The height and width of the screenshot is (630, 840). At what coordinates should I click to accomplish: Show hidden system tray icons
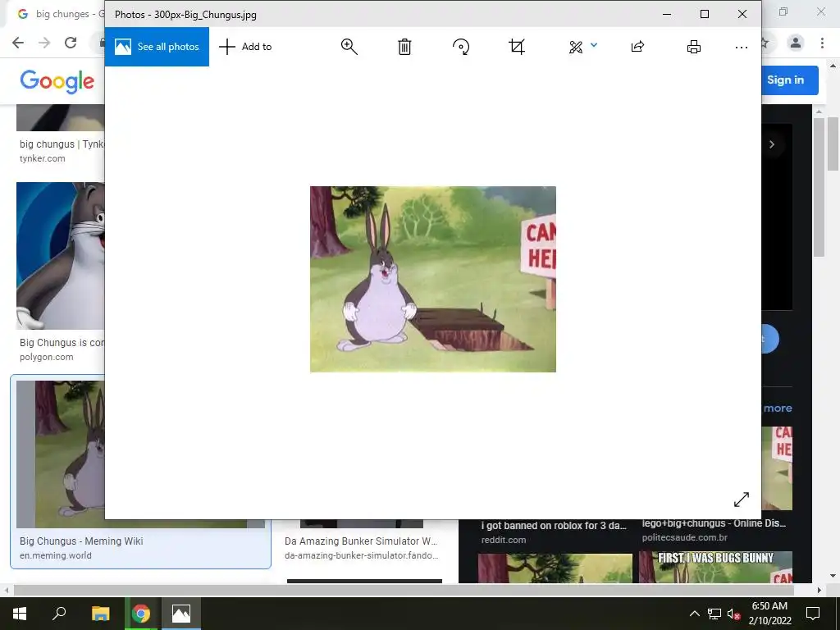pyautogui.click(x=694, y=614)
